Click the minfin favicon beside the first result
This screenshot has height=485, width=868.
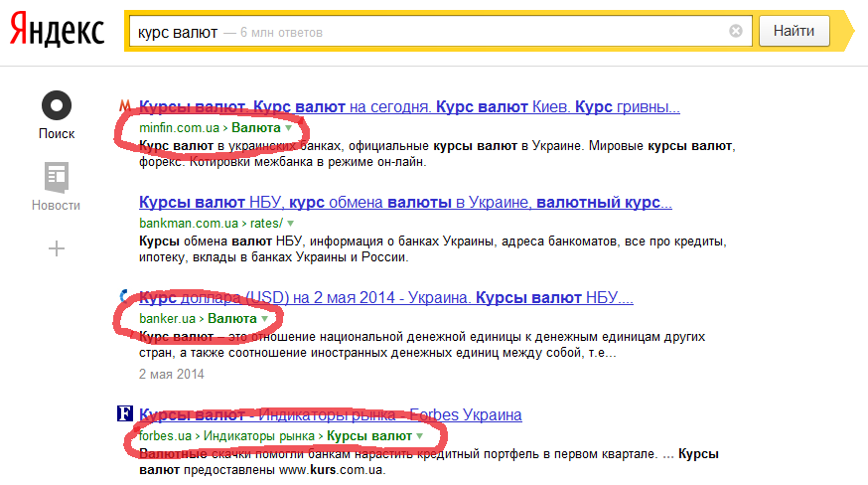pyautogui.click(x=123, y=107)
